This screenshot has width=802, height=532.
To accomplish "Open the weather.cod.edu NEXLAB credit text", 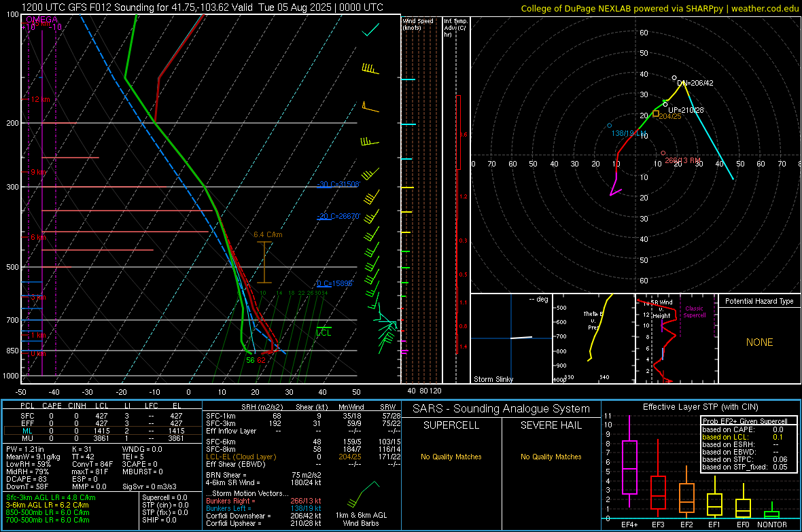I will [x=660, y=8].
